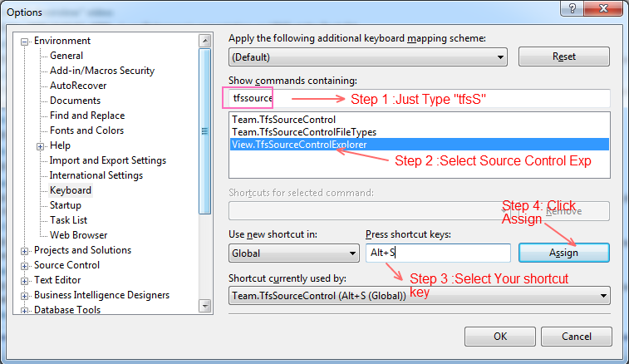Viewport: 629px width, 364px height.
Task: Click the 'Press shortcut keys' input box
Action: (x=438, y=253)
